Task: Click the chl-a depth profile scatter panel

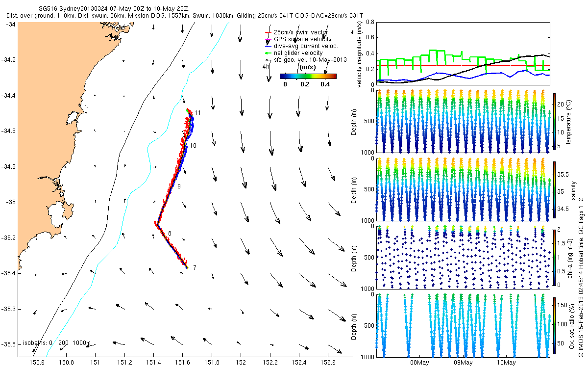Action: tap(463, 257)
